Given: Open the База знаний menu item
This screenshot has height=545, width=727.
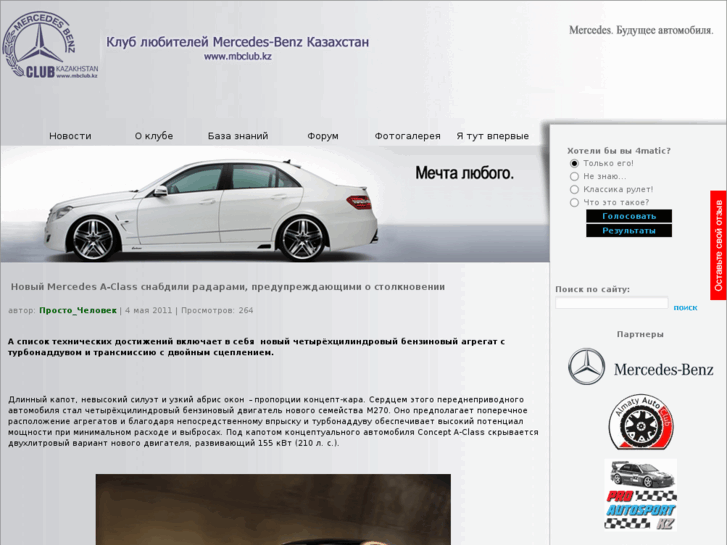Looking at the screenshot, I should click(x=238, y=136).
